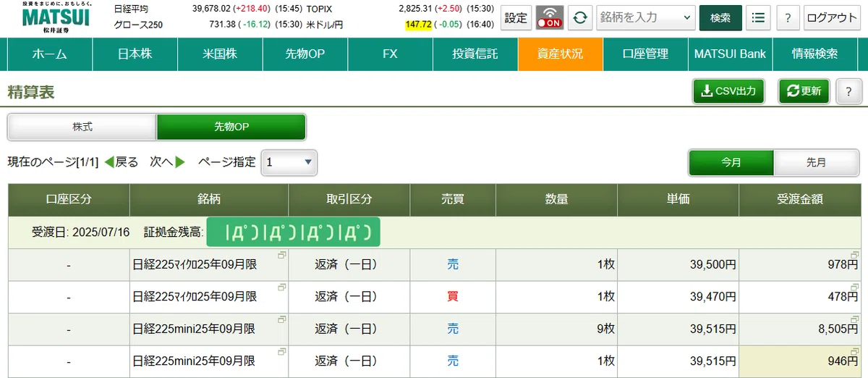
Task: Open detail icon beside 978円 amount
Action: pyautogui.click(x=855, y=255)
